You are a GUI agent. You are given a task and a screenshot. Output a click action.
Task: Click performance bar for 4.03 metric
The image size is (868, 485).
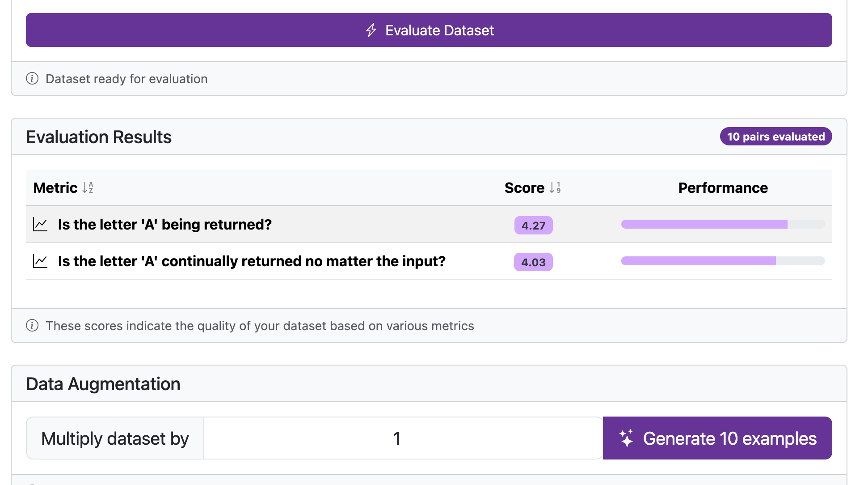click(x=723, y=261)
